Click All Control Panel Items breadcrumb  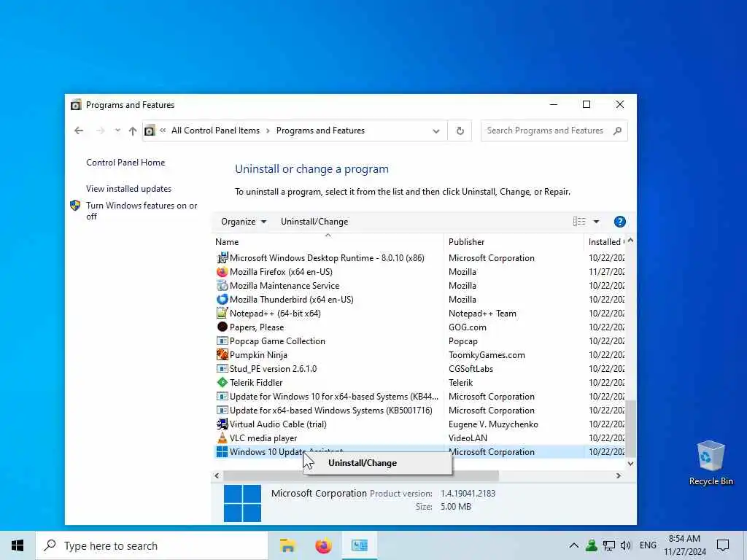click(x=215, y=131)
